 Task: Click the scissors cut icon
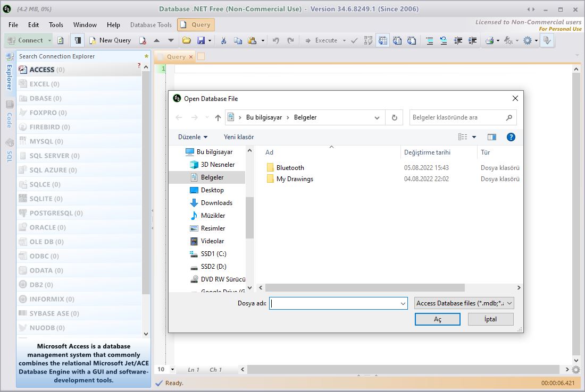click(223, 40)
